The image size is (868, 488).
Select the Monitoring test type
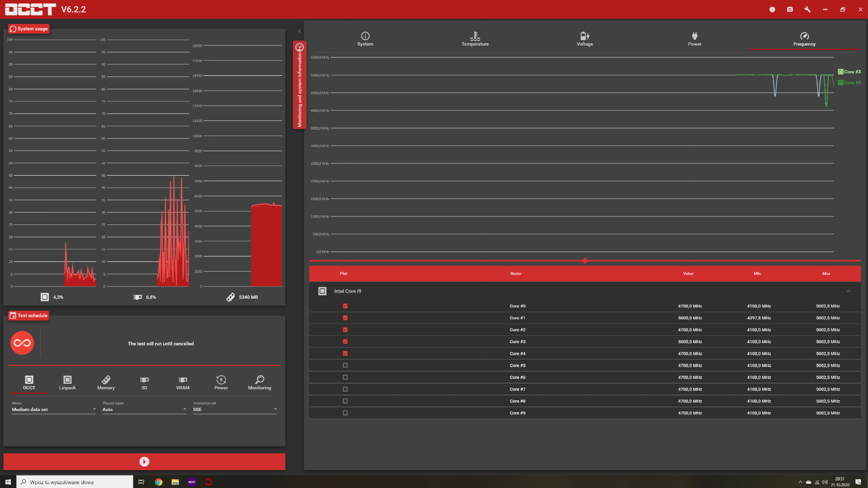(260, 383)
